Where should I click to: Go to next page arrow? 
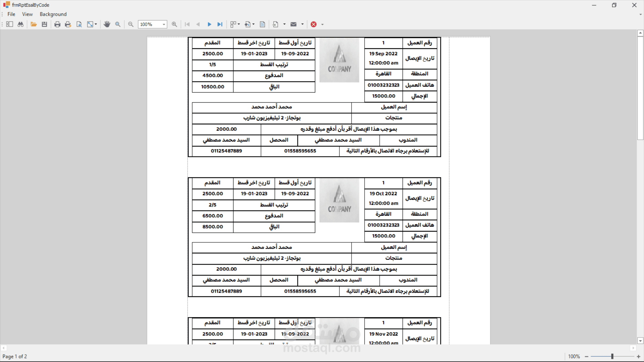tap(209, 24)
